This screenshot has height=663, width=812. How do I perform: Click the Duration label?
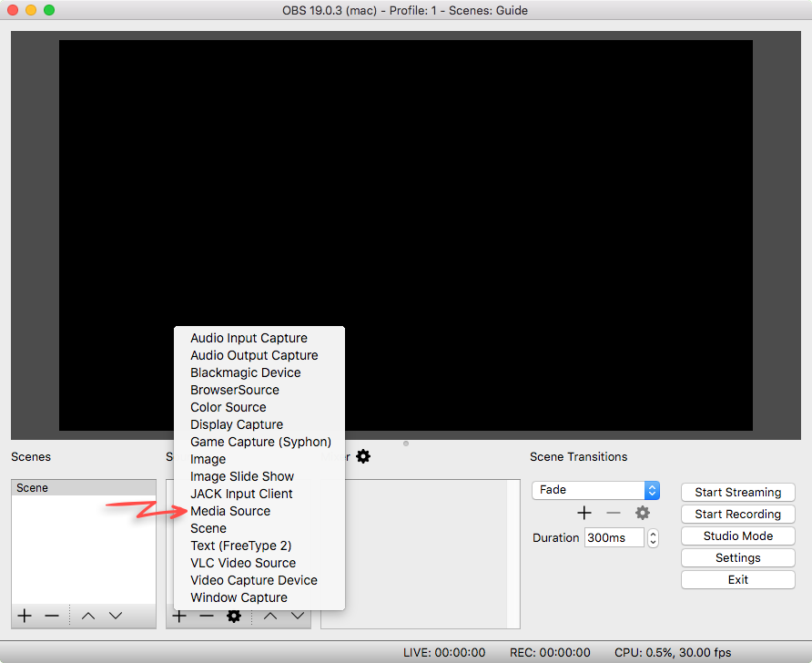pos(555,537)
